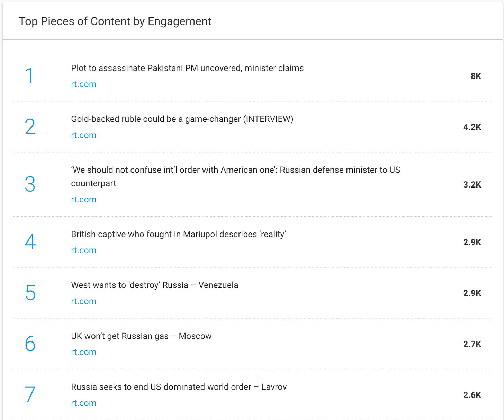Open the Pakistani PM assassination plot article
This screenshot has height=420, width=504.
[187, 68]
